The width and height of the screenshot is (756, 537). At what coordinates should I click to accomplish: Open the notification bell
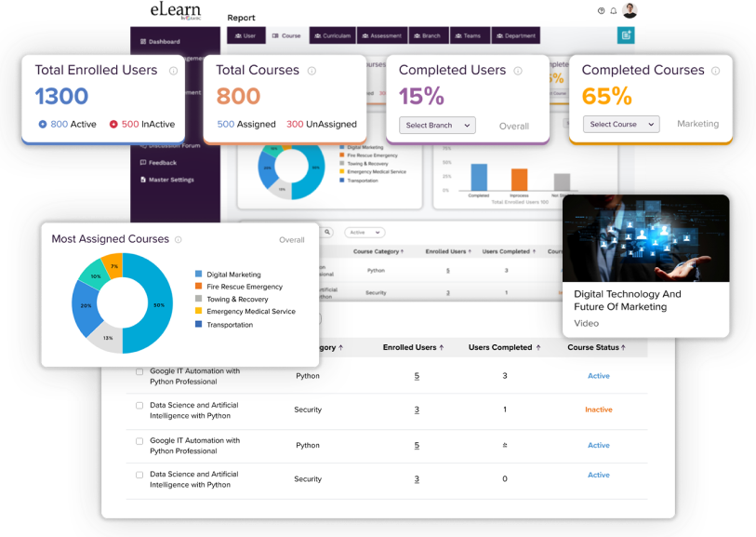click(x=612, y=10)
